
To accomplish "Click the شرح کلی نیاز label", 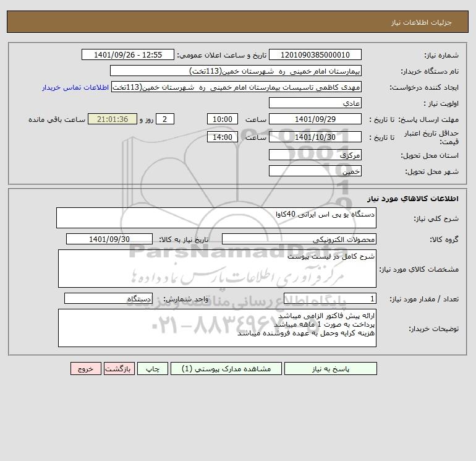I will coord(436,218).
